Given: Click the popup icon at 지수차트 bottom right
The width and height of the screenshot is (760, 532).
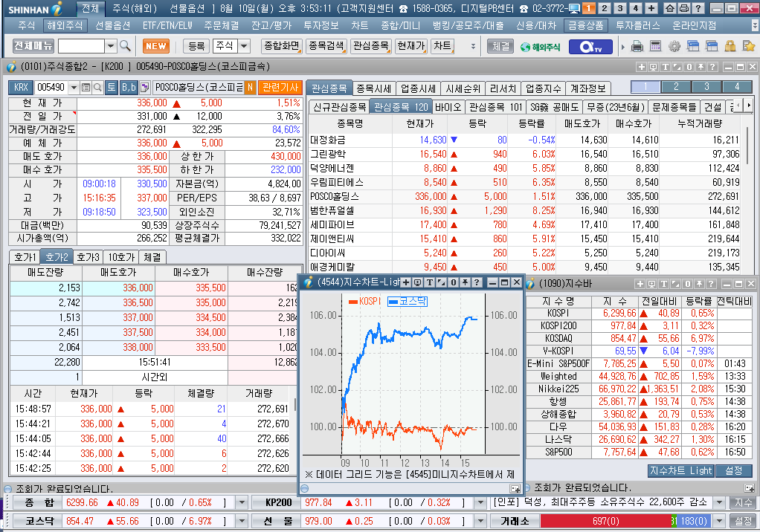Looking at the screenshot, I should 515,488.
